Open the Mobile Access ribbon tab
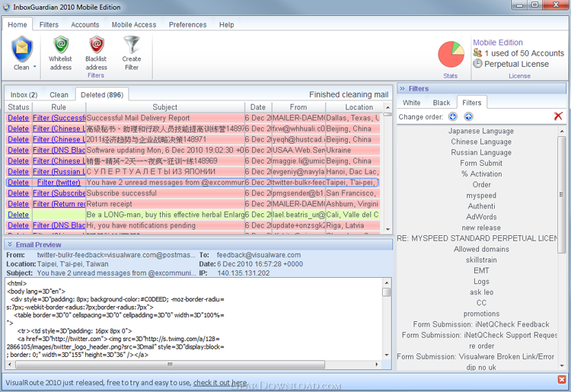 pos(134,25)
